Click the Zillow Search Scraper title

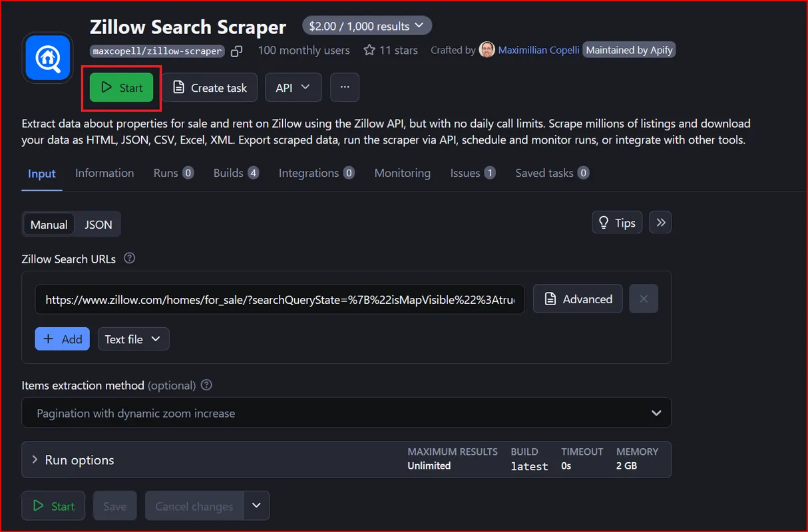tap(188, 27)
